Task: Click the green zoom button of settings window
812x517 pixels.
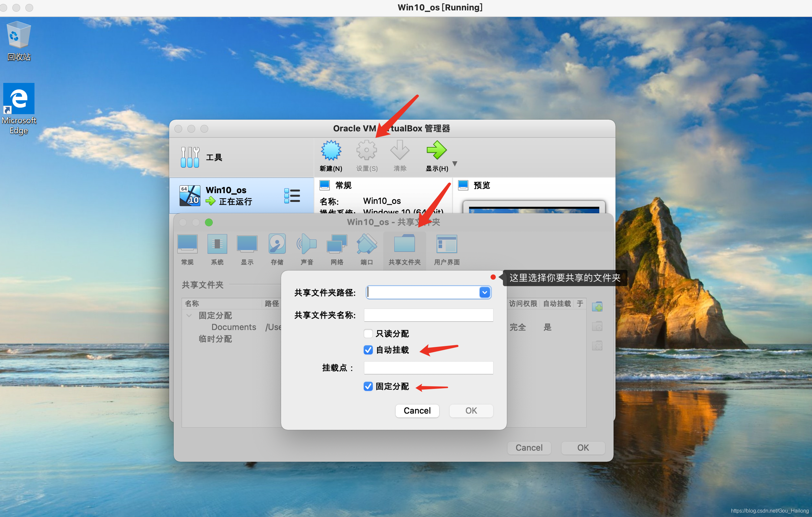Action: click(x=209, y=222)
